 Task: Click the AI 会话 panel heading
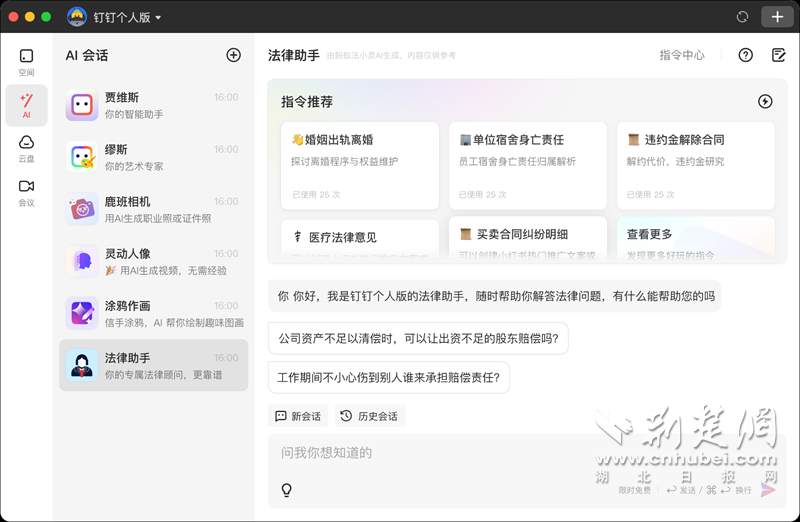[x=87, y=55]
